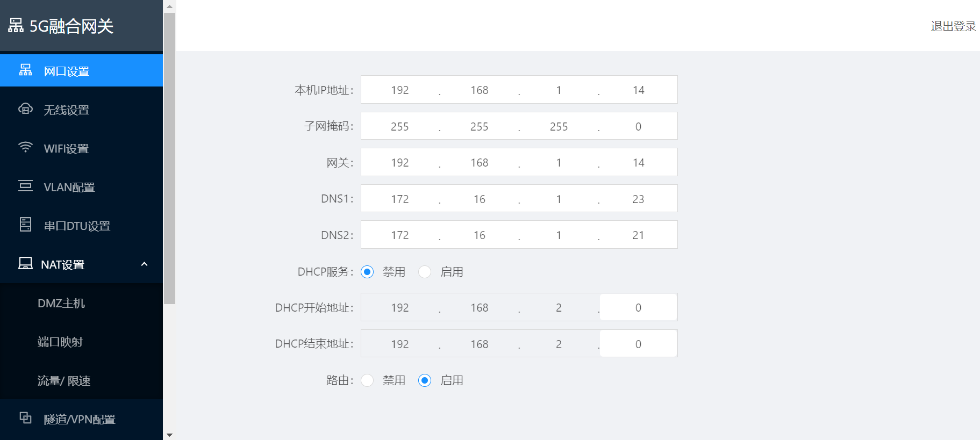Screen dimensions: 980x440
Task: Click the sidebar scrollbar thumb
Action: tap(169, 158)
